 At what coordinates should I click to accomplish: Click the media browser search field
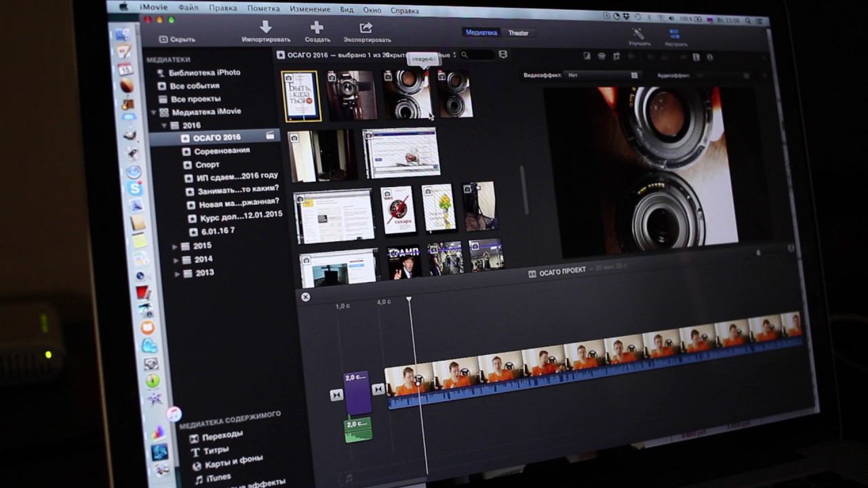477,55
